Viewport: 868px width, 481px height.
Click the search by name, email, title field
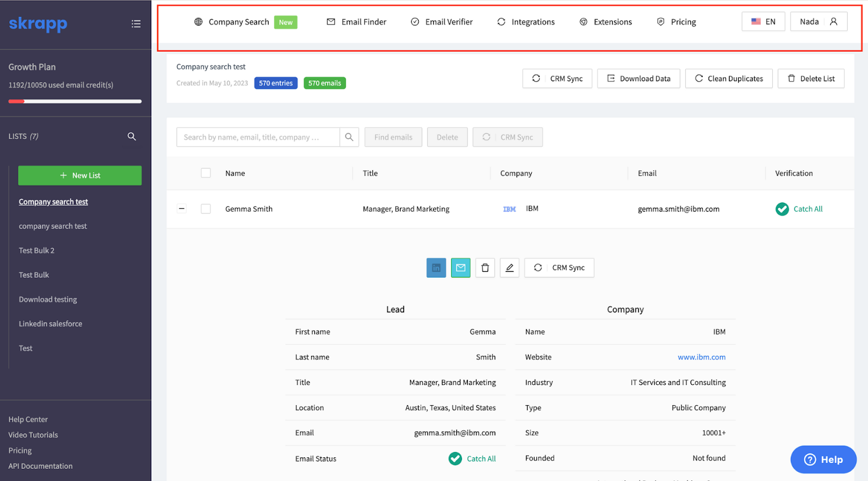(258, 137)
